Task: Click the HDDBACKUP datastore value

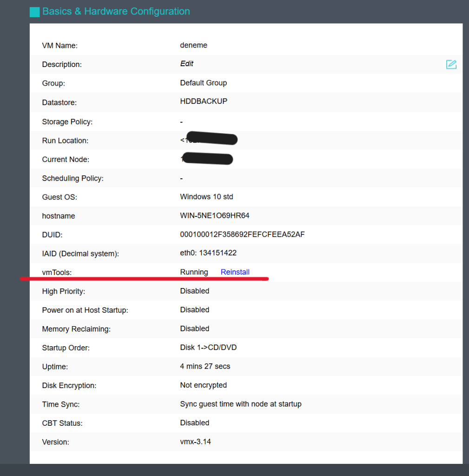Action: 204,101
